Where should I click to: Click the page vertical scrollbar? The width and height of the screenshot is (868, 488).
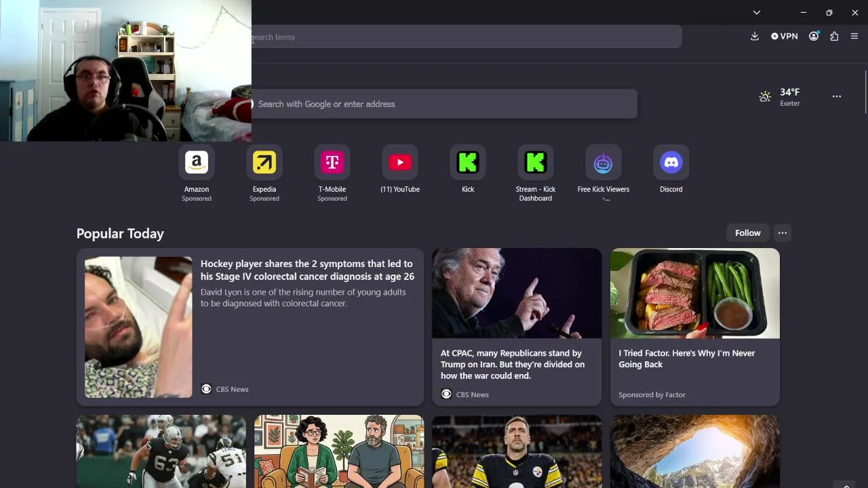click(865, 91)
